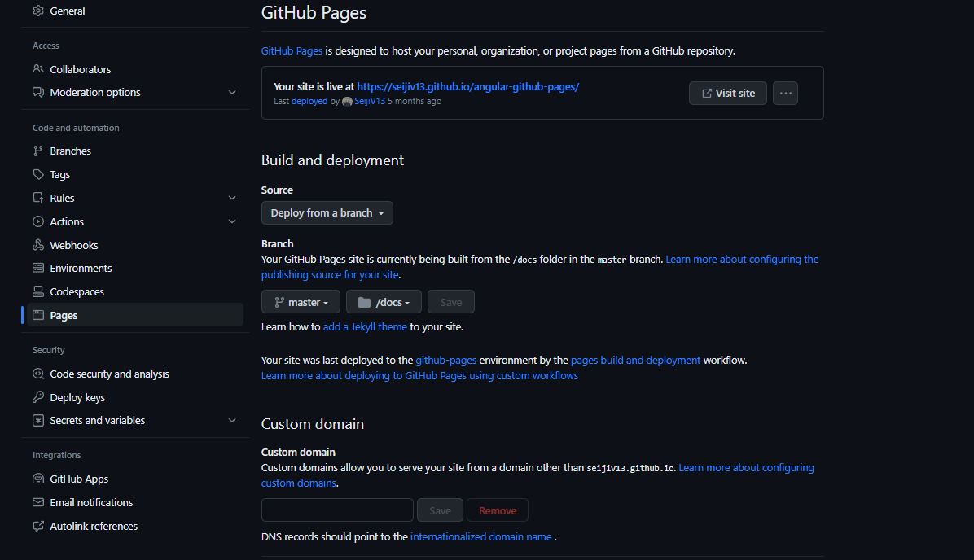Click the SeijiV13 username link
974x560 pixels.
click(370, 101)
